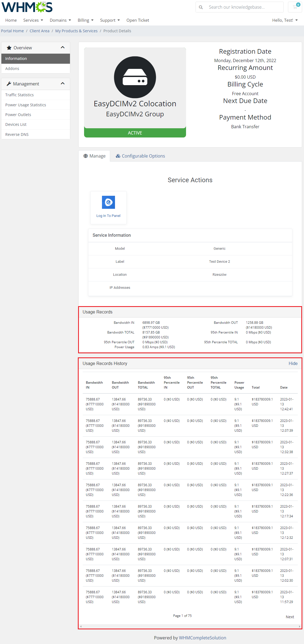Open Power Outlets in sidebar
Viewport: 304px width, 644px height.
click(36, 115)
